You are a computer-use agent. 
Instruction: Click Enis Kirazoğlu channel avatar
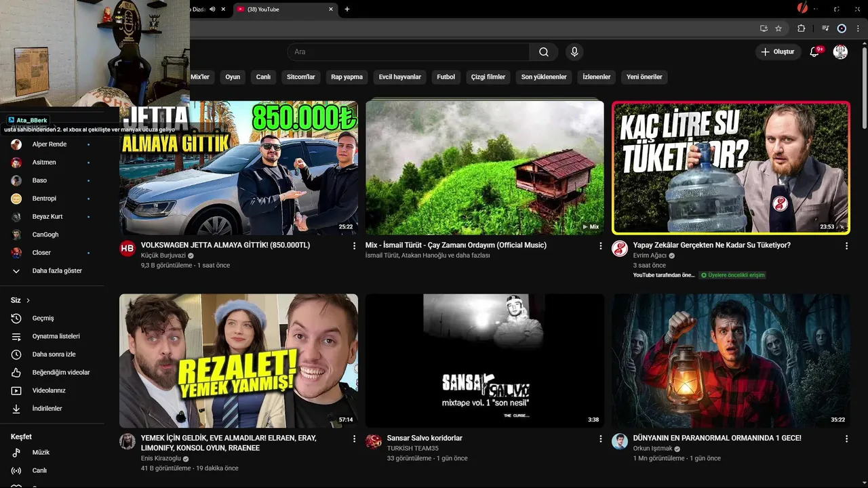[x=127, y=441]
